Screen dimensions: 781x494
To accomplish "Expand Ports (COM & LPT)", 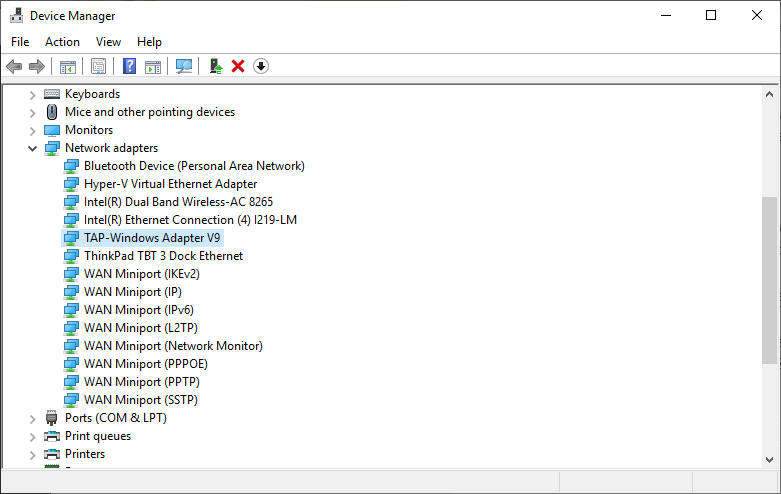I will 32,419.
